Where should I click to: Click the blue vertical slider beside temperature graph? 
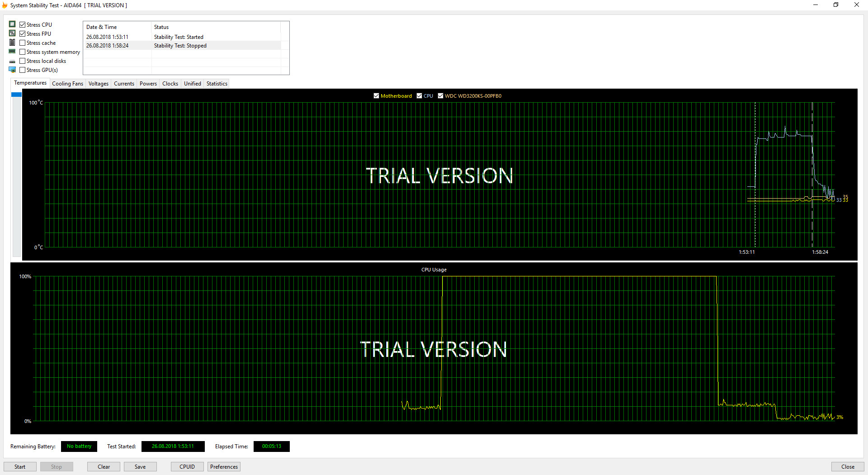pos(17,95)
